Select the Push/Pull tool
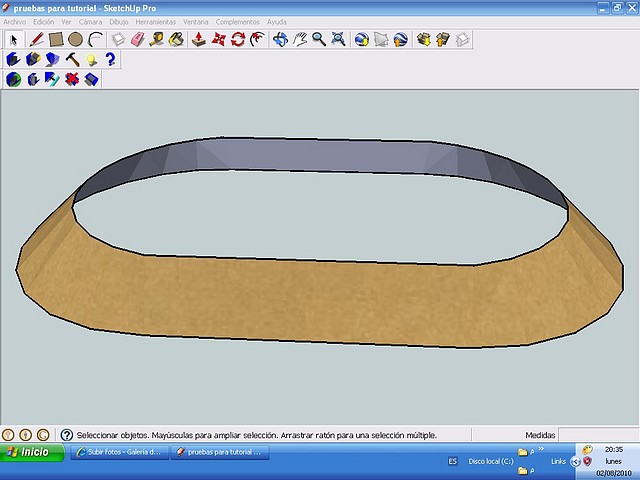Image resolution: width=640 pixels, height=480 pixels. 199,40
